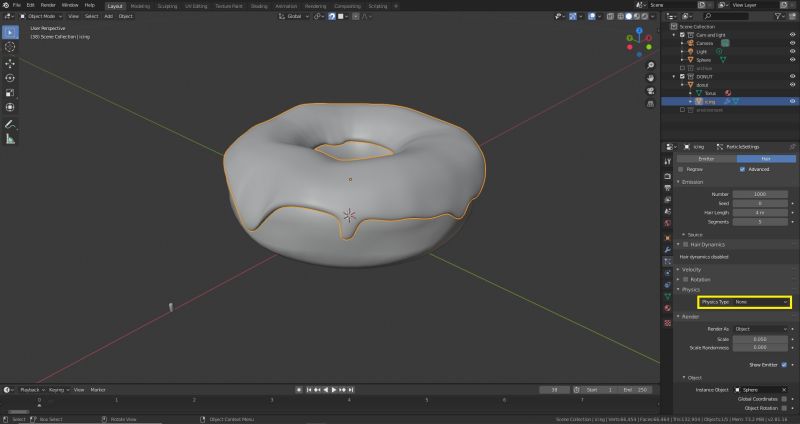
Task: Click the viewport zoom magnifier icon
Action: pyautogui.click(x=650, y=66)
